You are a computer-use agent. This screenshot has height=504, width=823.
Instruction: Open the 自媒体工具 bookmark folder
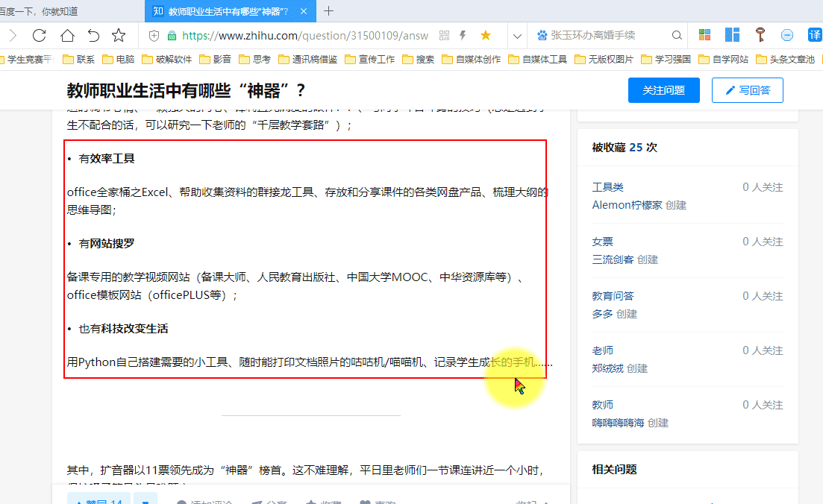537,59
